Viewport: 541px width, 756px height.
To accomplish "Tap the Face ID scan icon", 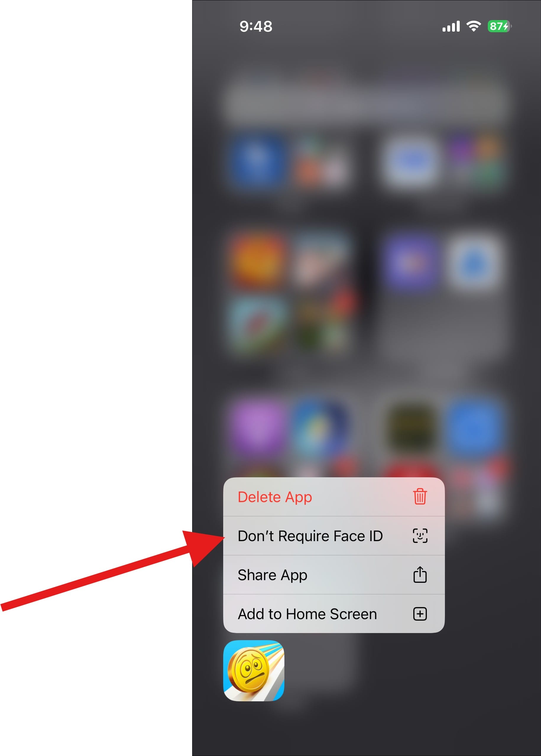I will (x=420, y=536).
